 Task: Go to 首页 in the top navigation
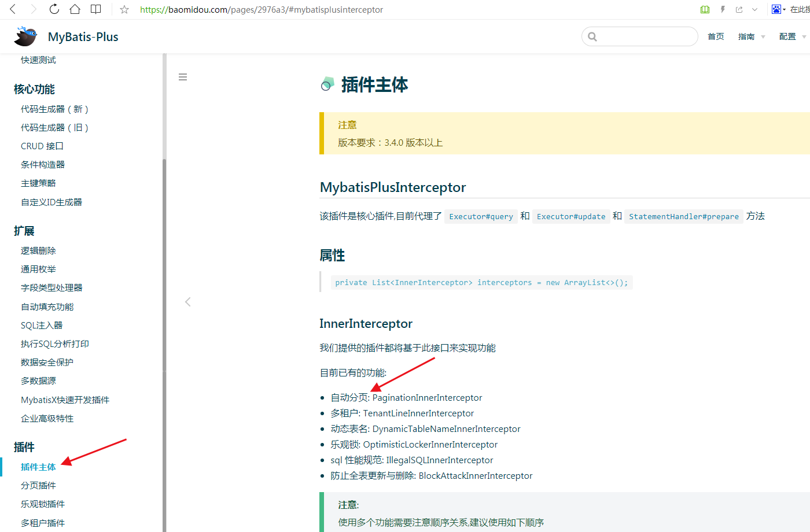pyautogui.click(x=716, y=36)
